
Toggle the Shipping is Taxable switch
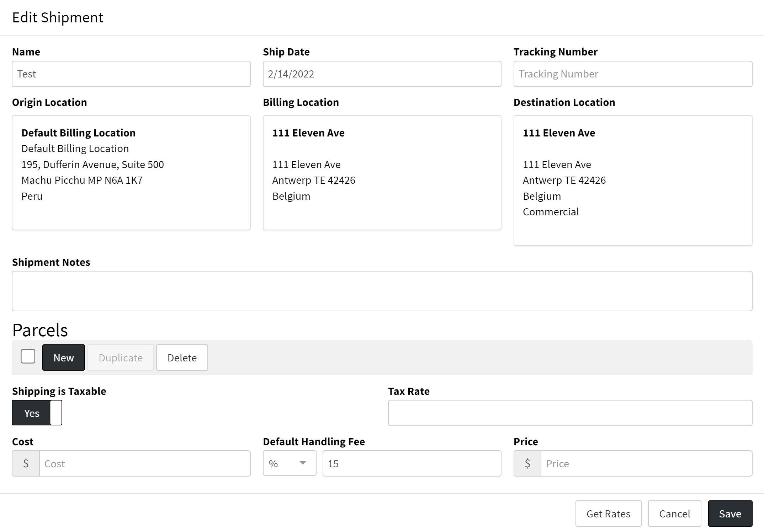point(37,413)
